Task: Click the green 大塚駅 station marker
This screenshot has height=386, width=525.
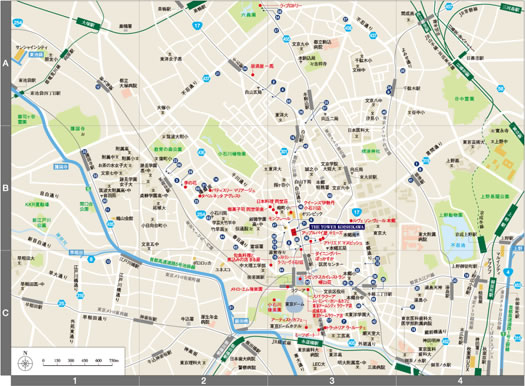Action: click(88, 24)
